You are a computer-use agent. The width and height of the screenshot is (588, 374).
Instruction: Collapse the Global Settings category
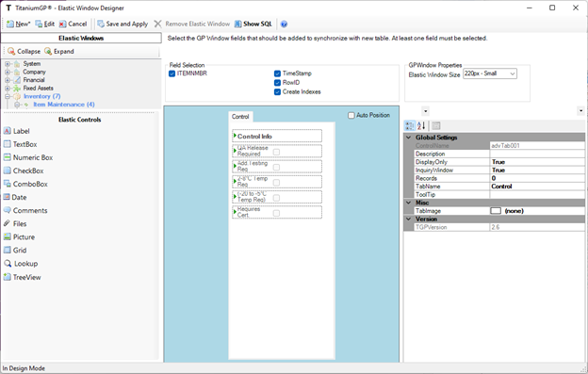(x=409, y=138)
